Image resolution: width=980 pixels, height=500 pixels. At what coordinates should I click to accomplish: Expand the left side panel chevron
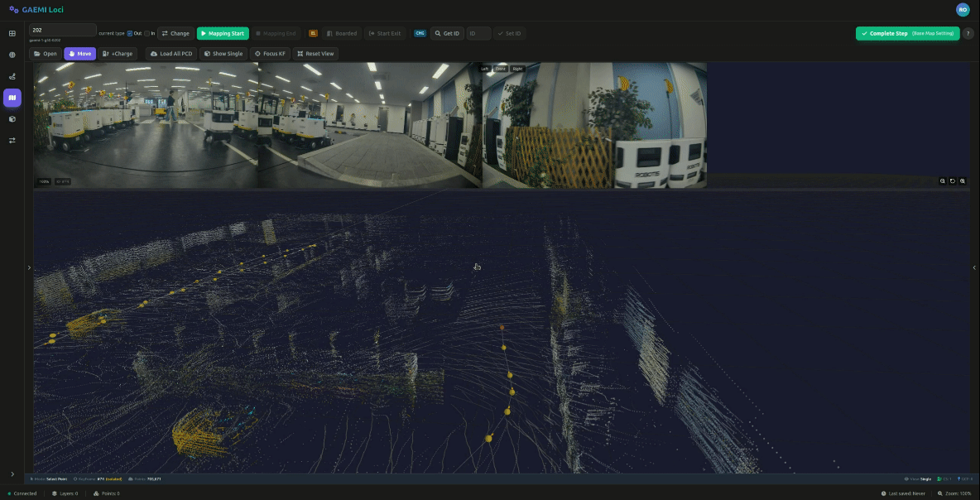pos(29,267)
